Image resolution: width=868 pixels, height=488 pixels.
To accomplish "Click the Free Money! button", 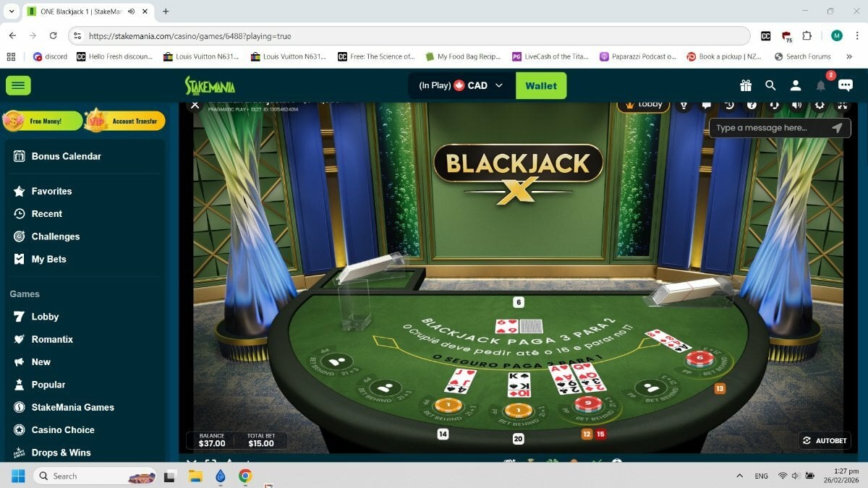I will pyautogui.click(x=43, y=121).
